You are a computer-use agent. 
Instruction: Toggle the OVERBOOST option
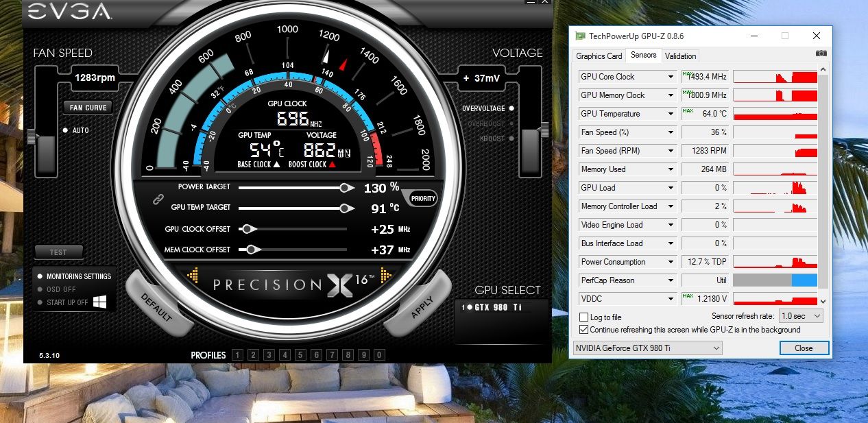[x=490, y=123]
